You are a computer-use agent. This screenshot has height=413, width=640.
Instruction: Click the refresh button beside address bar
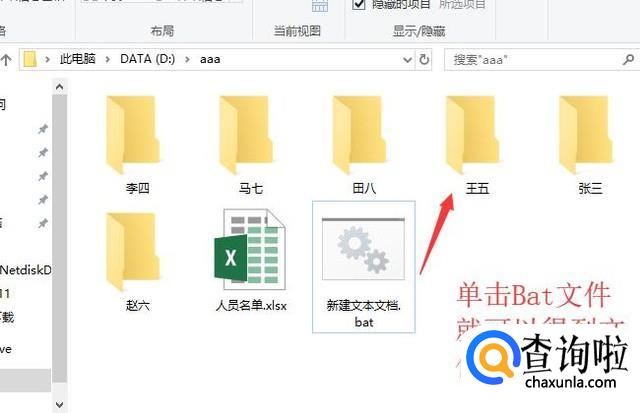[x=424, y=60]
